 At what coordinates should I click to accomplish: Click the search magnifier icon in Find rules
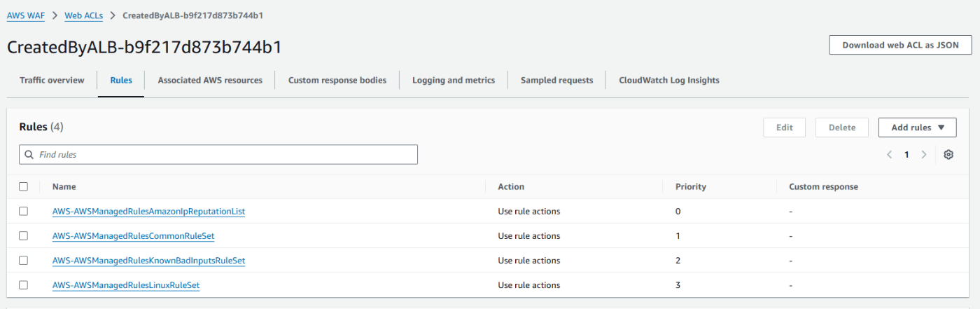(29, 154)
